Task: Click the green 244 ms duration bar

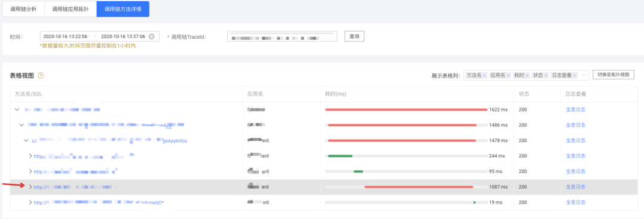Action: (x=340, y=156)
